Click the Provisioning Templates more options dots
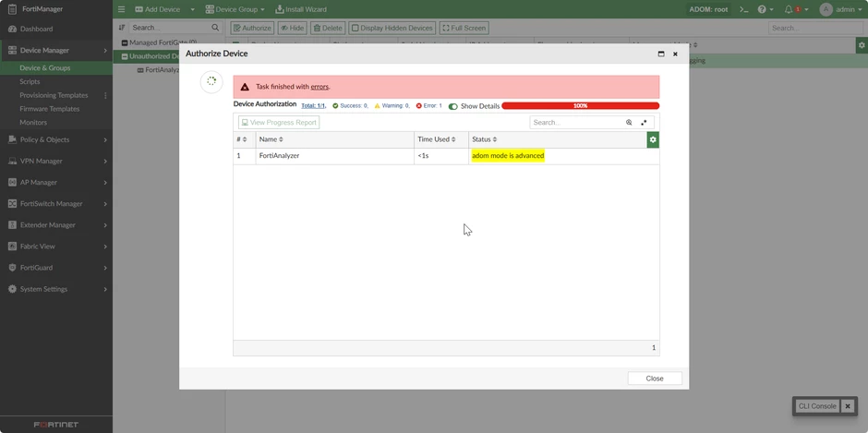The width and height of the screenshot is (868, 433). pos(105,95)
